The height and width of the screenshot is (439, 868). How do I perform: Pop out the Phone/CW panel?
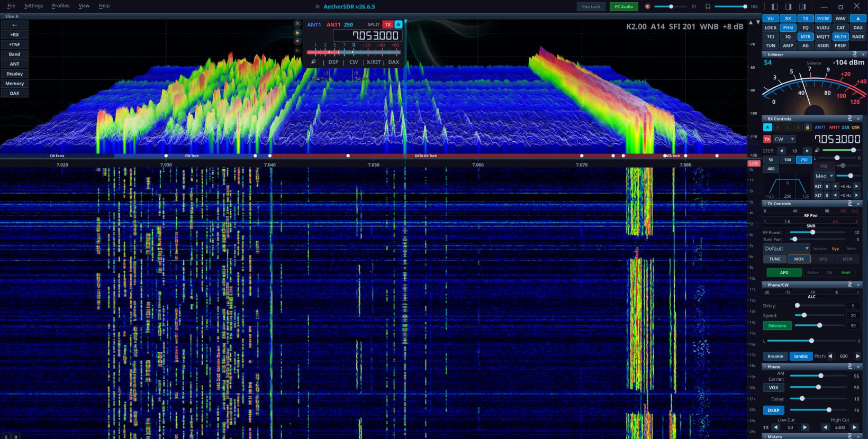pyautogui.click(x=850, y=285)
